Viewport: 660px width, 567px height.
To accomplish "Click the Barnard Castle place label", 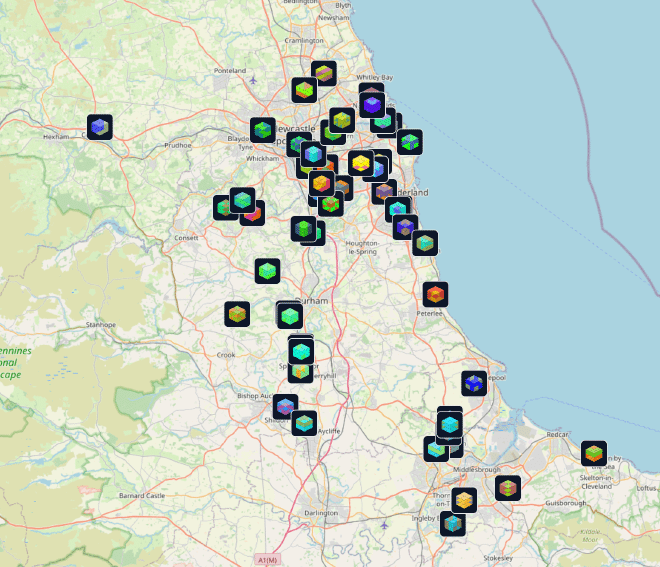I will [x=140, y=495].
